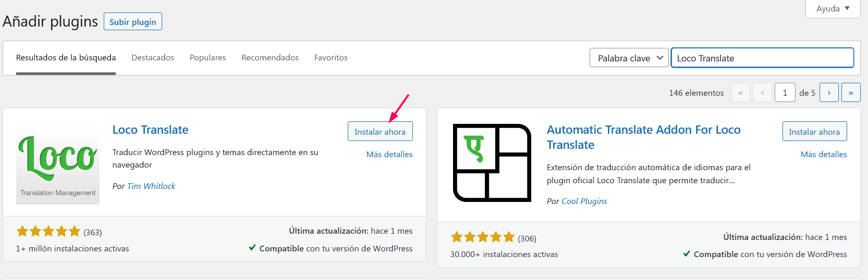
Task: Install the Loco Translate plugin now
Action: 380,131
